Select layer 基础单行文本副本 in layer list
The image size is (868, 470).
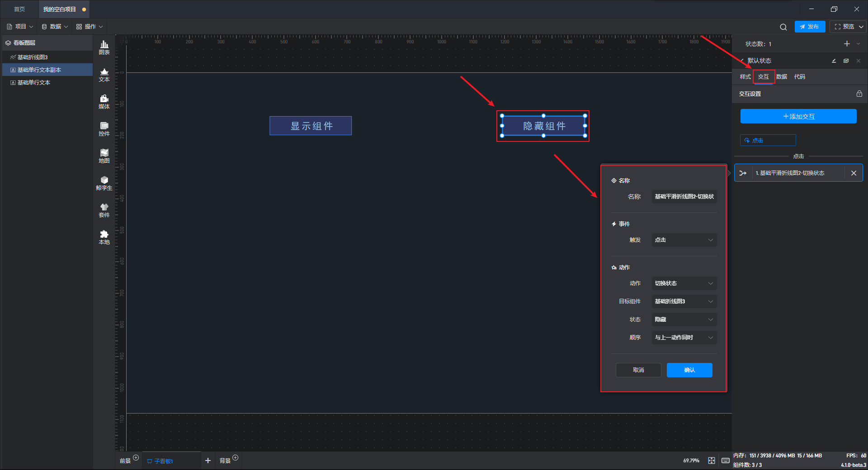(47, 70)
